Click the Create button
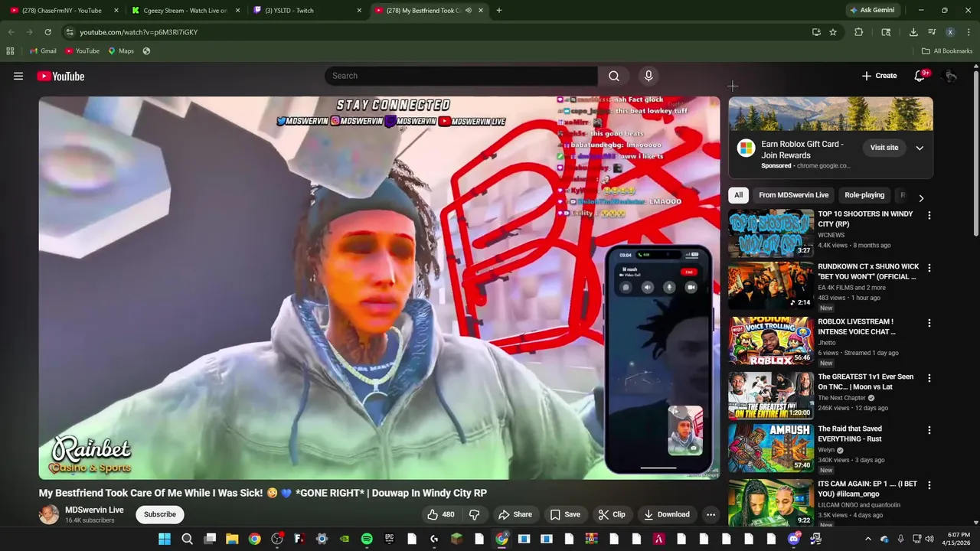This screenshot has height=551, width=980. point(879,76)
